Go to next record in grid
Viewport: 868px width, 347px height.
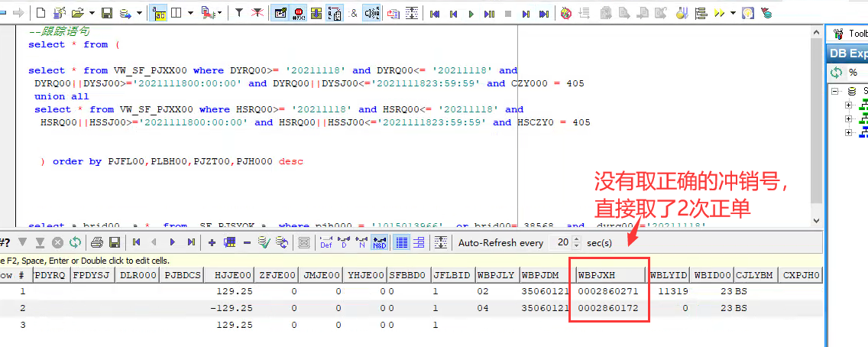click(x=173, y=242)
